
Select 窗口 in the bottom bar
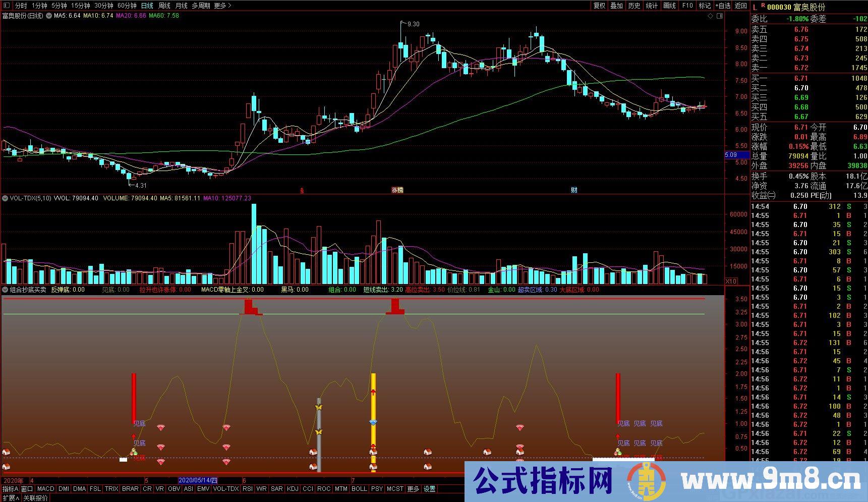pyautogui.click(x=27, y=489)
